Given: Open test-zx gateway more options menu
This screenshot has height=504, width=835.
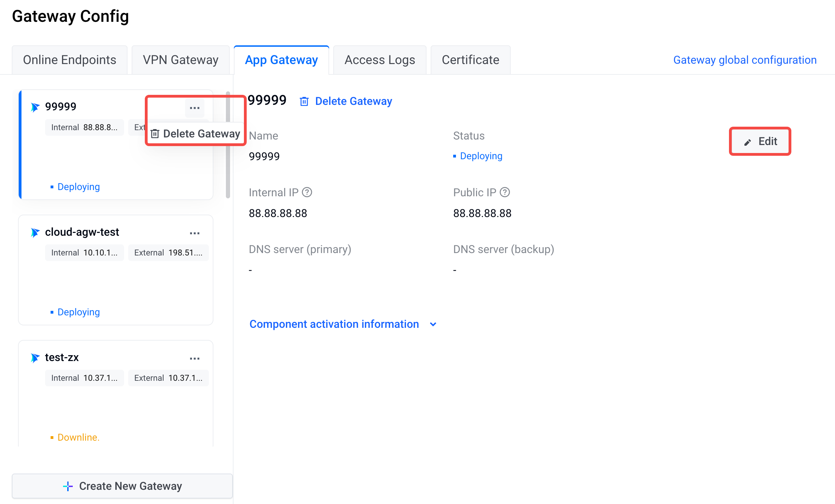Looking at the screenshot, I should point(194,359).
